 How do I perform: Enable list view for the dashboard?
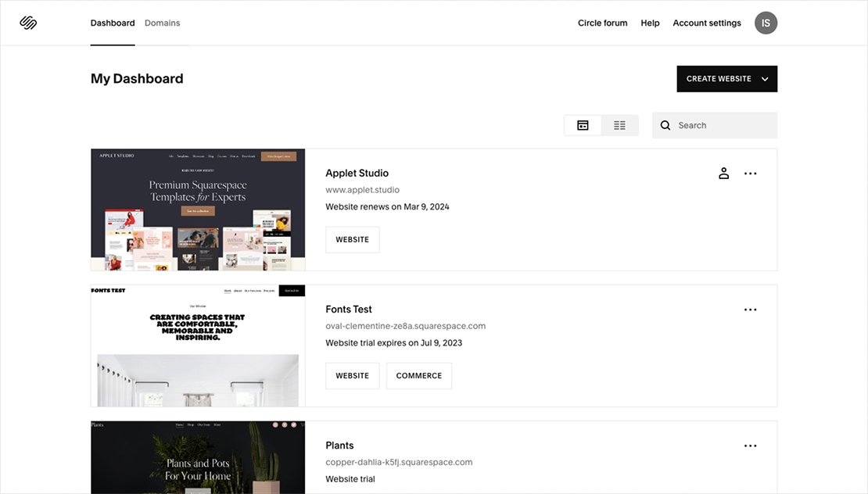[x=619, y=124]
